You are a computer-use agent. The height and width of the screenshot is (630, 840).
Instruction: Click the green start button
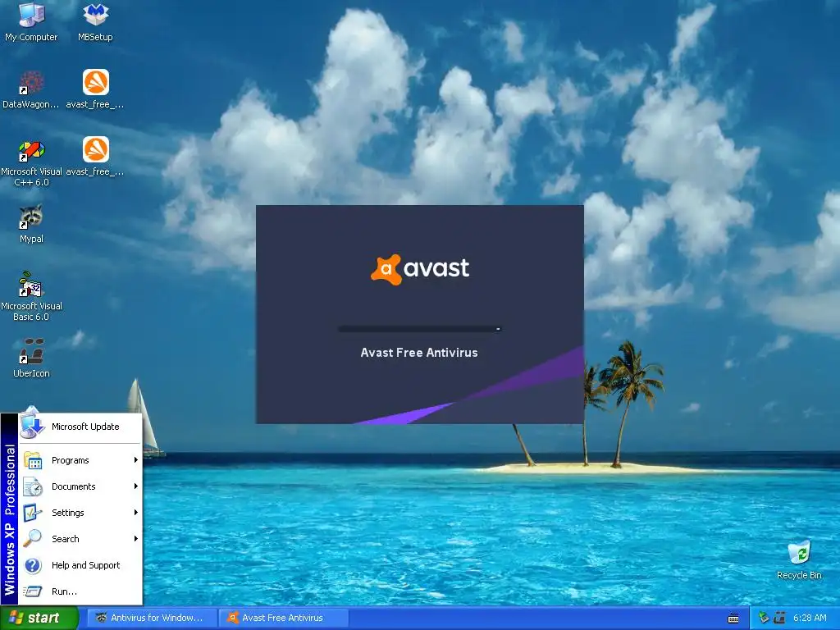tap(39, 619)
